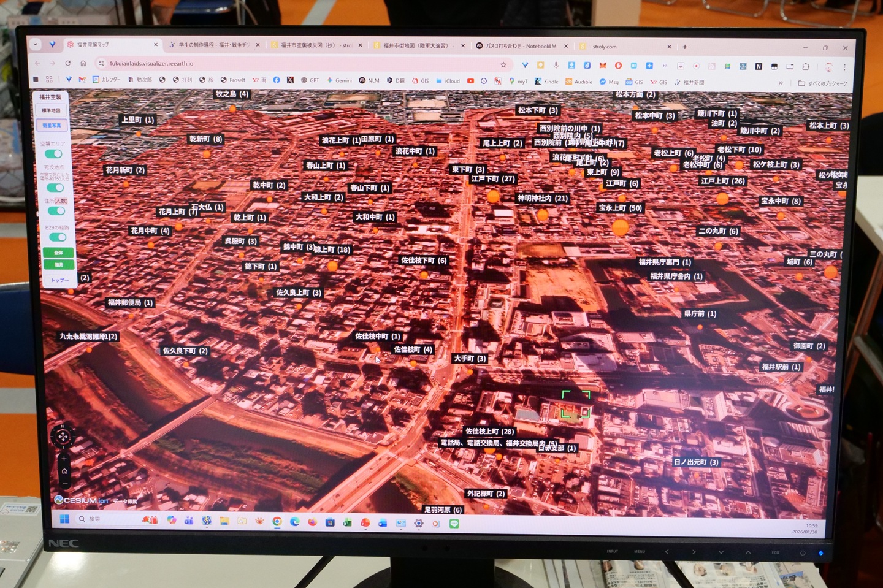Click the green bracketed selection marker on the map
The height and width of the screenshot is (588, 883).
tap(576, 404)
